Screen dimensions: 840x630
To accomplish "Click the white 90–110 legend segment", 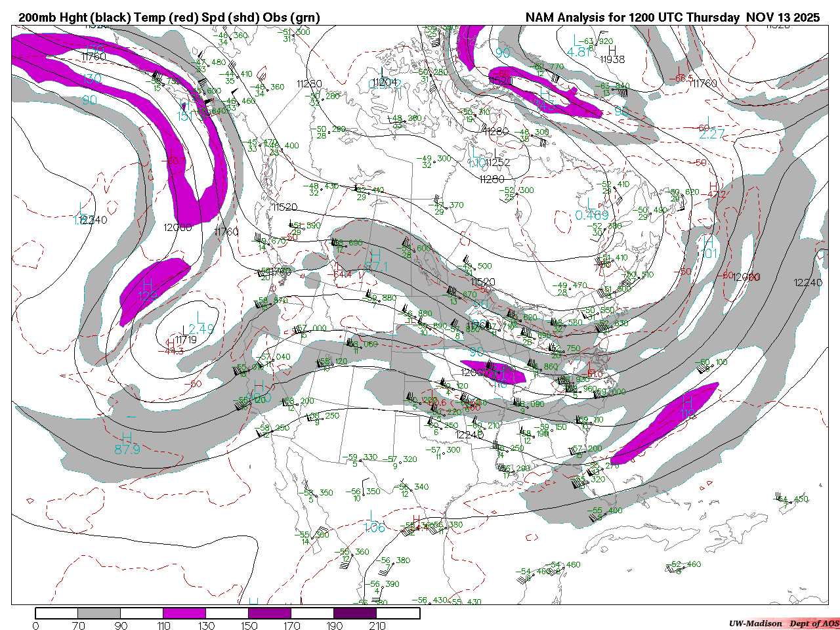I will coord(142,613).
